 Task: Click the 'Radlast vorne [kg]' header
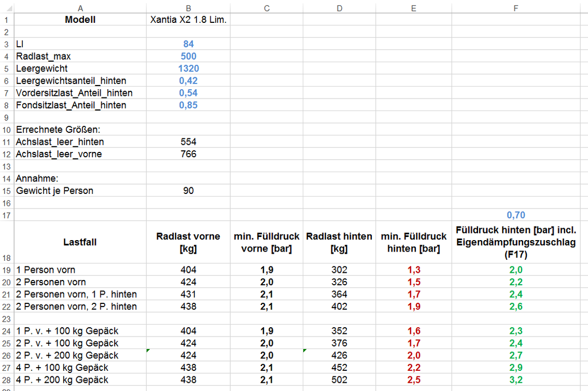click(188, 242)
